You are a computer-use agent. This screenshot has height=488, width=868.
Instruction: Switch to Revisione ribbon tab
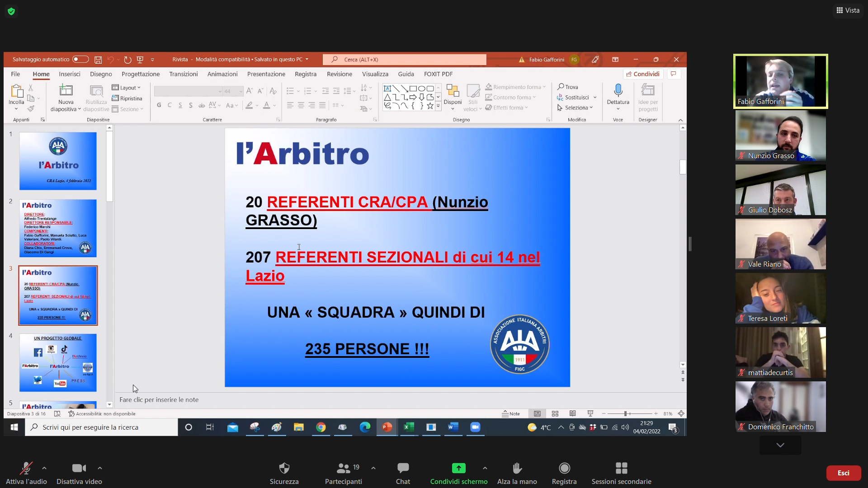tap(340, 74)
